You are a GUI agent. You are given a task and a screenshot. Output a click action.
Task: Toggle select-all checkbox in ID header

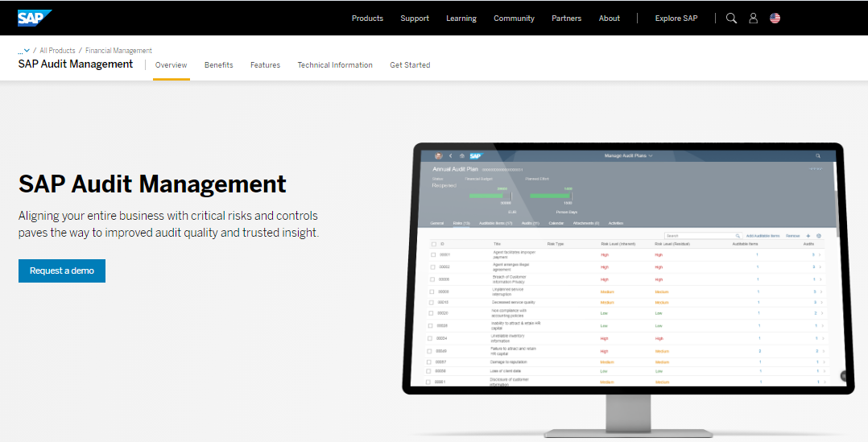(433, 244)
